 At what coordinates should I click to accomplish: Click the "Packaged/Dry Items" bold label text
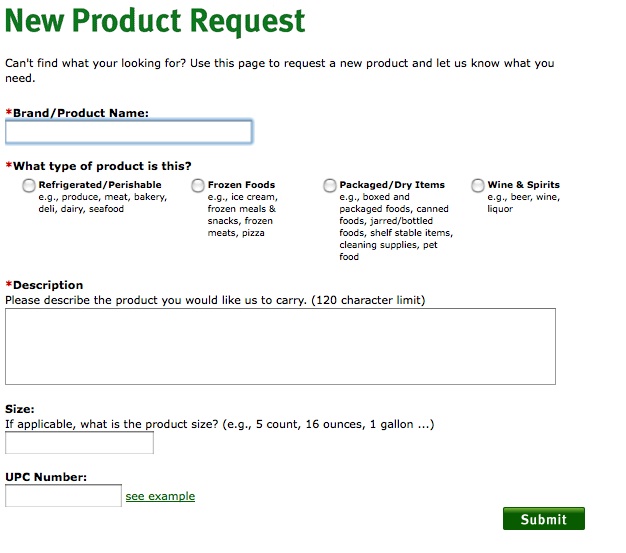(392, 185)
